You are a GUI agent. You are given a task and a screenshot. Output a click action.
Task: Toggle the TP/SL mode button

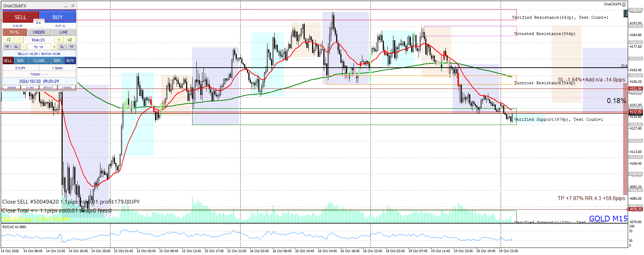[x=15, y=32]
